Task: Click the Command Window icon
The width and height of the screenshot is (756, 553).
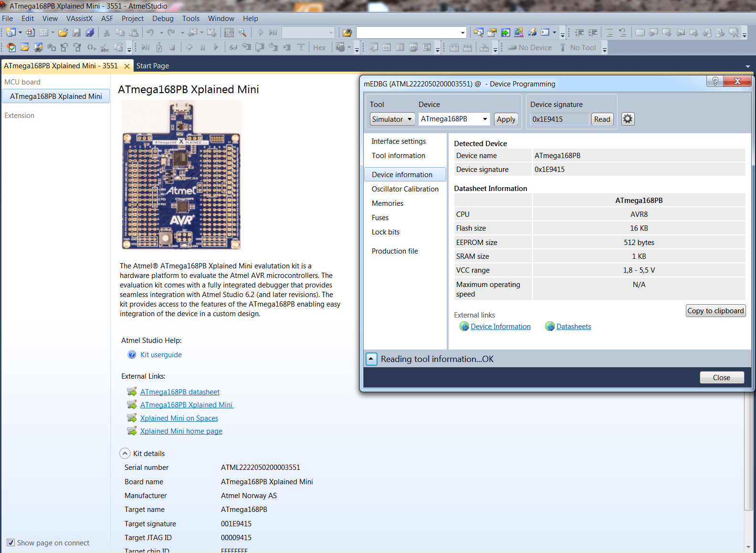Action: [x=545, y=32]
